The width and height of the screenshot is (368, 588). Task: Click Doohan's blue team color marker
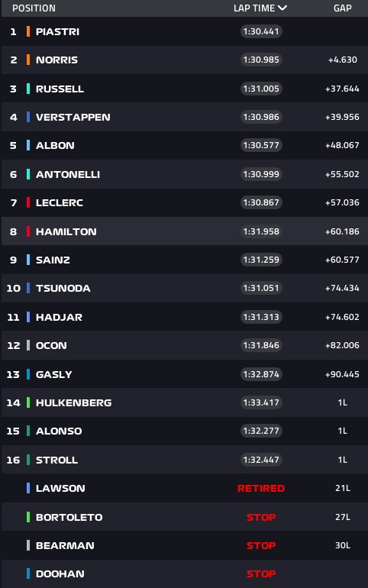pos(28,573)
